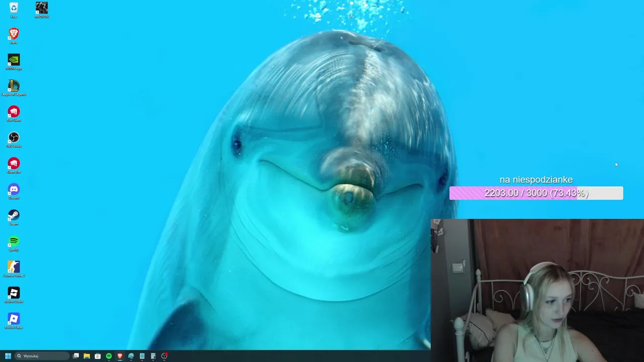The image size is (644, 362).
Task: Select the Steam desktop shortcut
Action: pos(14,218)
